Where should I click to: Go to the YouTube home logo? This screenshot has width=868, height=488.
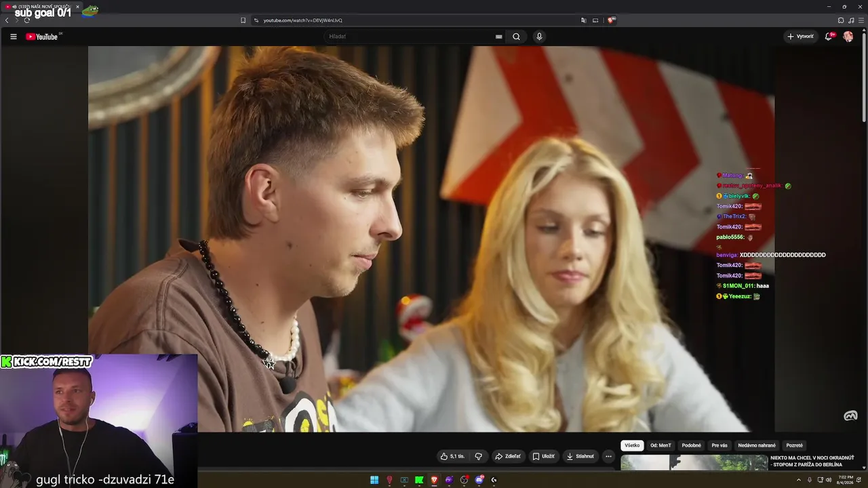pos(42,37)
